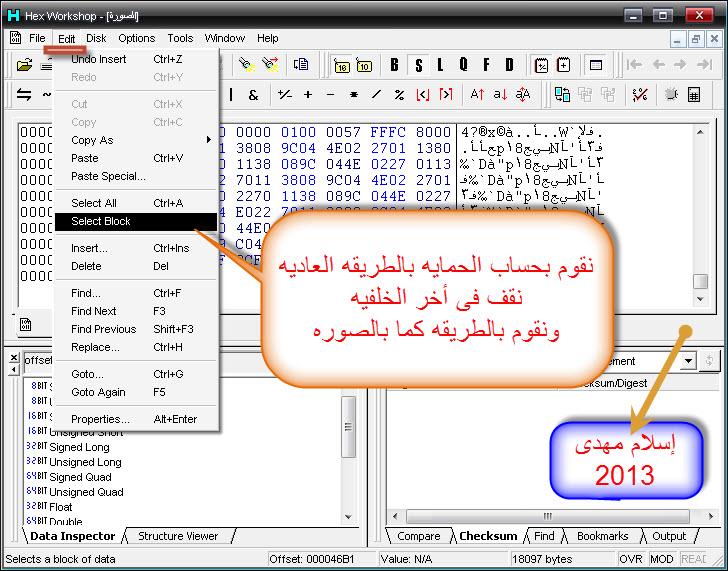Click the Data Inspector scrollbar down arrow

point(348,517)
